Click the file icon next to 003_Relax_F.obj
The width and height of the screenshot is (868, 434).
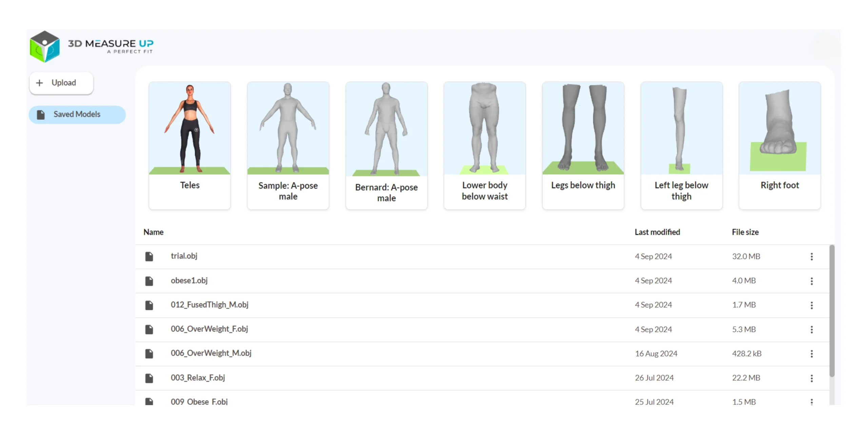tap(149, 378)
